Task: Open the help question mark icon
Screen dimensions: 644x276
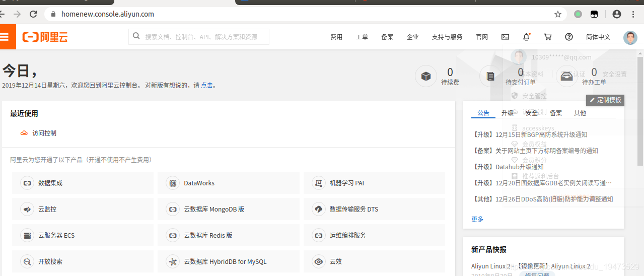Action: [x=569, y=37]
